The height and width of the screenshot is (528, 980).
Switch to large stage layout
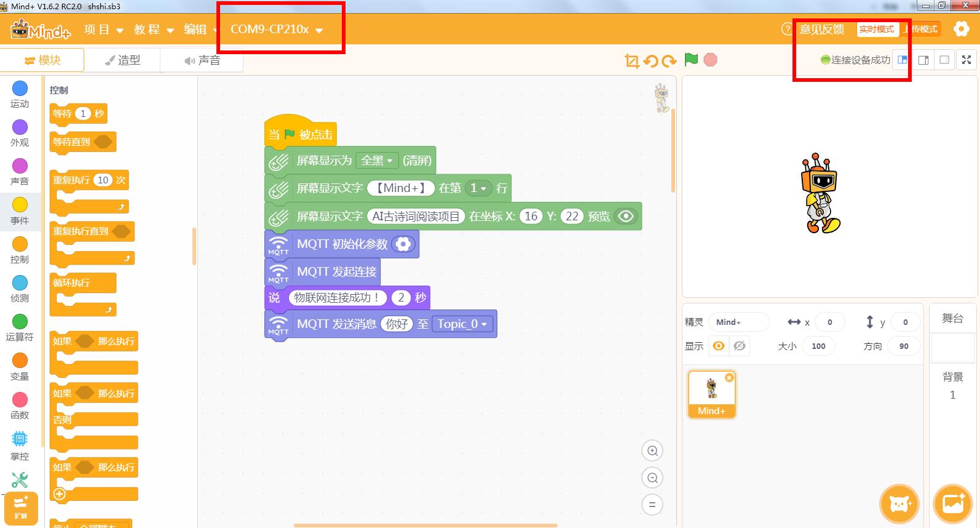pos(923,60)
